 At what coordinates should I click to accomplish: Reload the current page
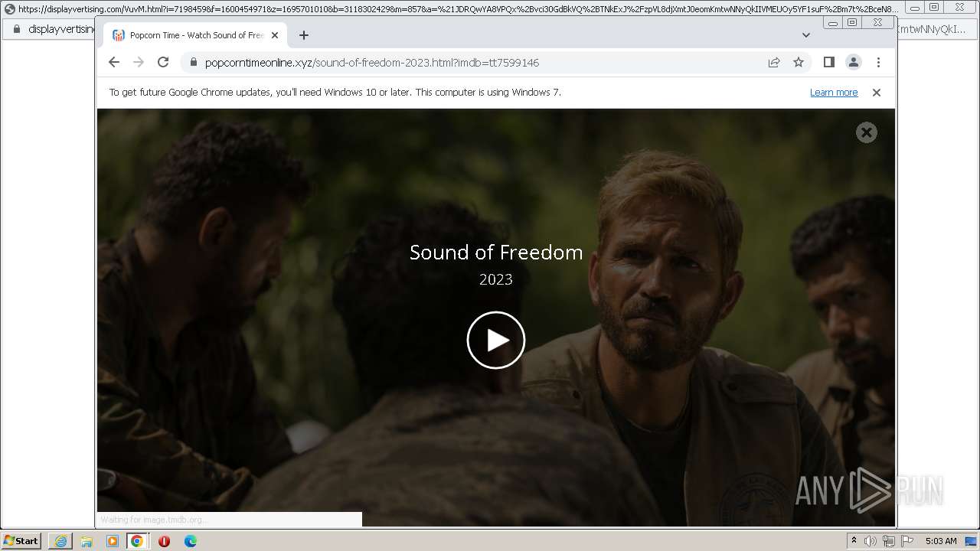(x=163, y=62)
